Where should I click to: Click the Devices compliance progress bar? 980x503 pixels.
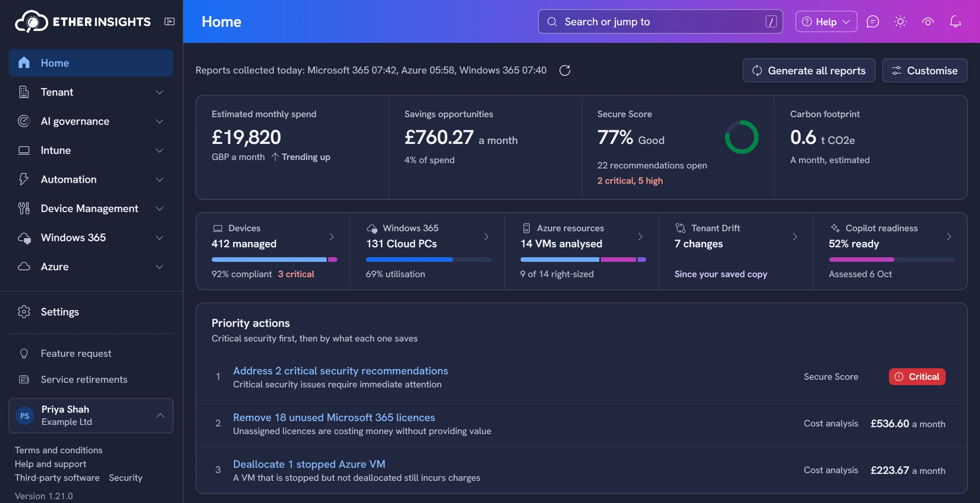(x=274, y=259)
